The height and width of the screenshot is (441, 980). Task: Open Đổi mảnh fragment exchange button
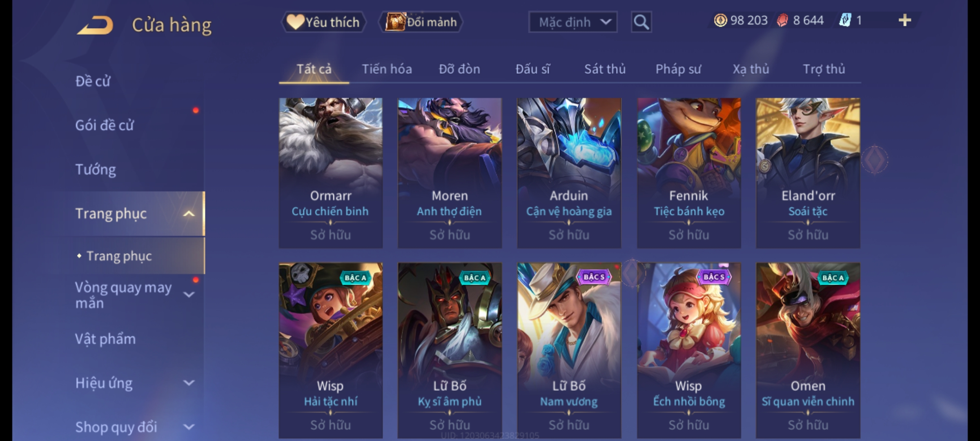421,22
